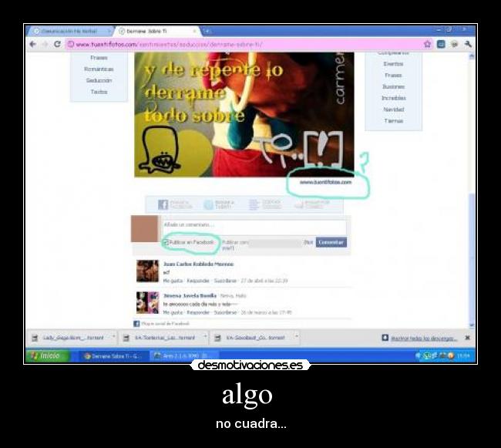The width and height of the screenshot is (501, 448).
Task: Close the Derrame Sobre Ti tab
Action: click(194, 31)
